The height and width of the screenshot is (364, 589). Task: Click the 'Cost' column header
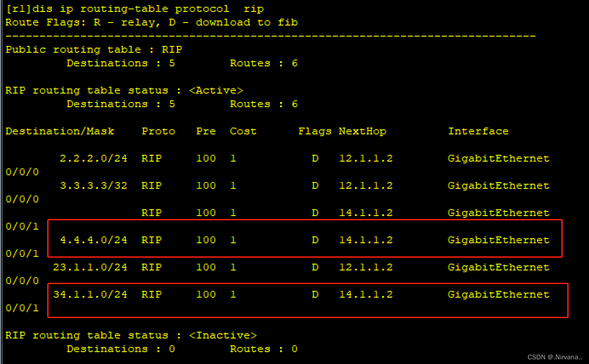click(243, 131)
